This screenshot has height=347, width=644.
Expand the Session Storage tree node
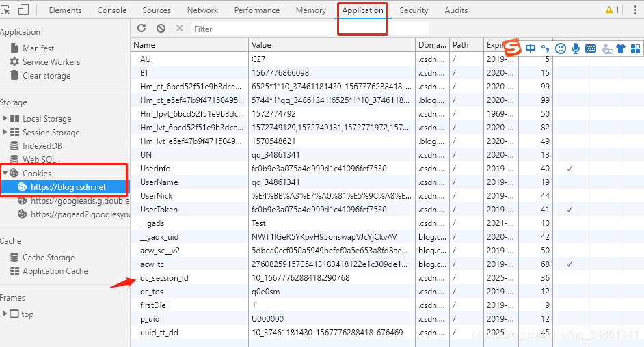coord(5,132)
